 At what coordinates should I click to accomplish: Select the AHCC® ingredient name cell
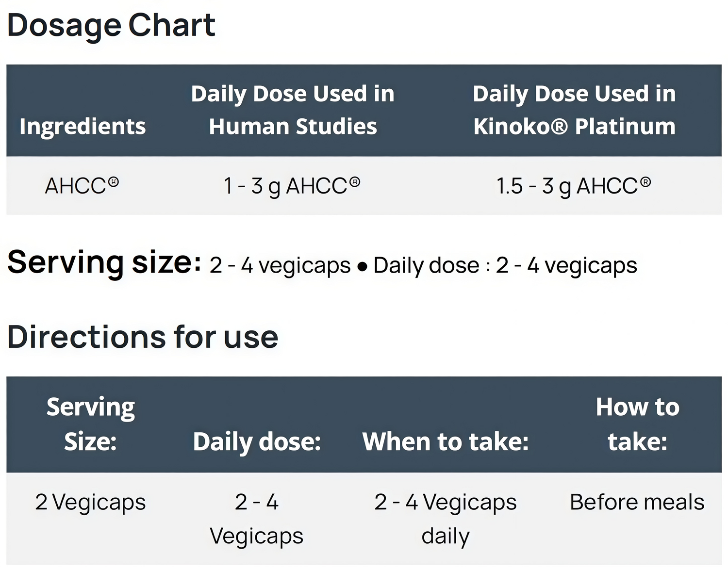click(82, 185)
